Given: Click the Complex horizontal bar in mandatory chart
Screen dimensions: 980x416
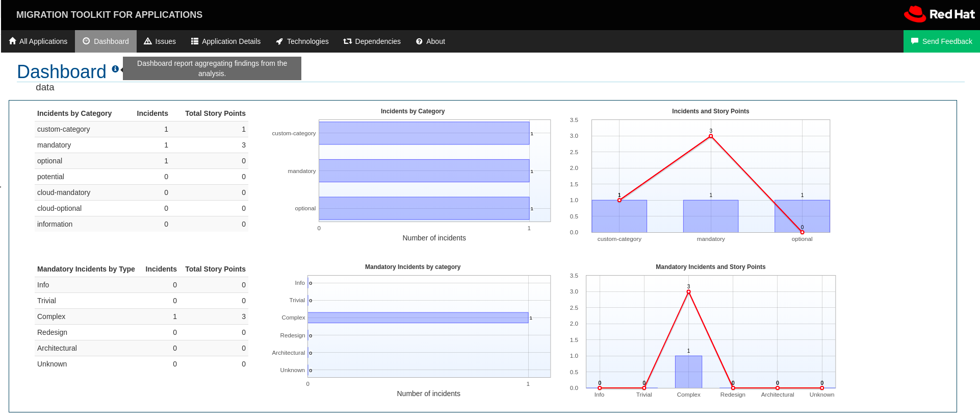Looking at the screenshot, I should pyautogui.click(x=418, y=317).
